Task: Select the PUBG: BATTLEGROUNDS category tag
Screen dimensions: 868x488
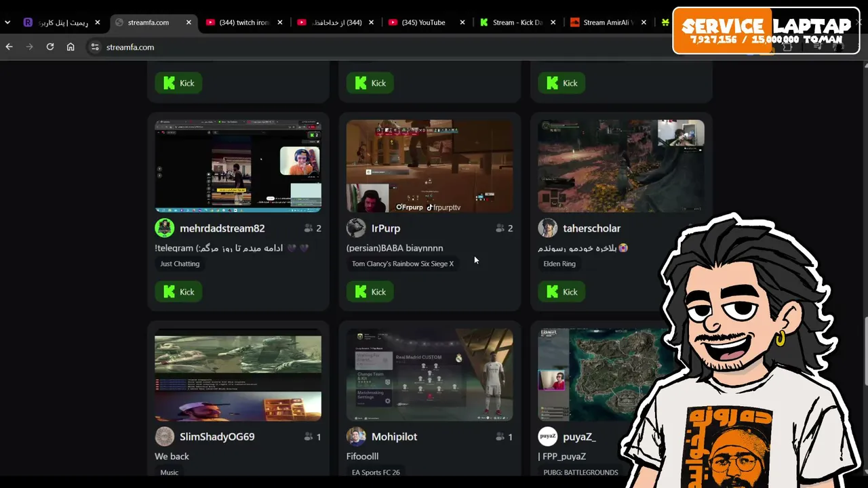Action: 580,472
